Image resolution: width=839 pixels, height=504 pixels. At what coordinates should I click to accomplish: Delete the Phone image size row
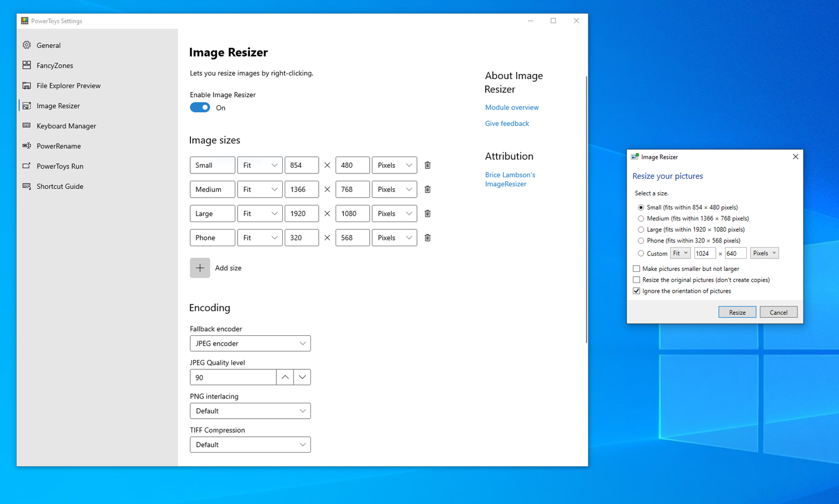(x=427, y=238)
